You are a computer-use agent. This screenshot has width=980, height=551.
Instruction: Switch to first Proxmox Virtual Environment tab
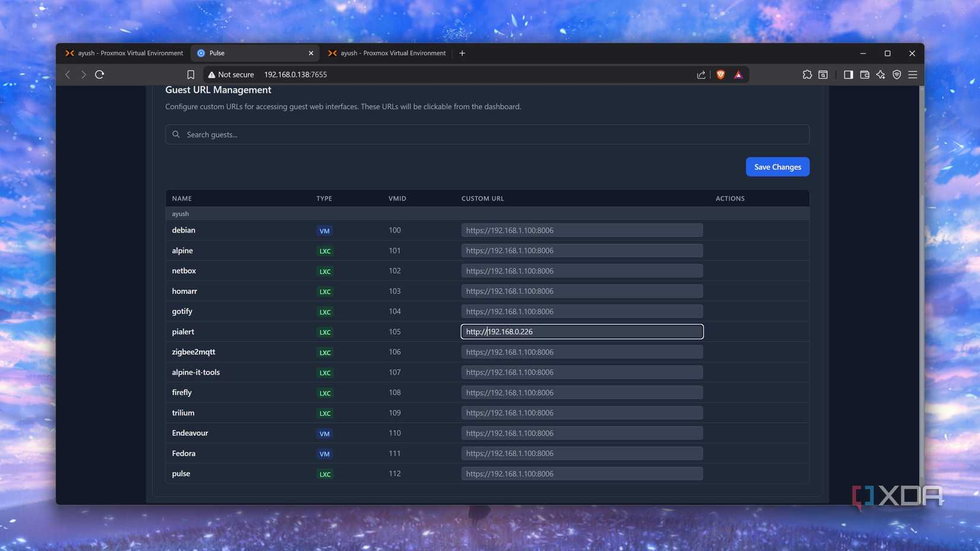124,53
